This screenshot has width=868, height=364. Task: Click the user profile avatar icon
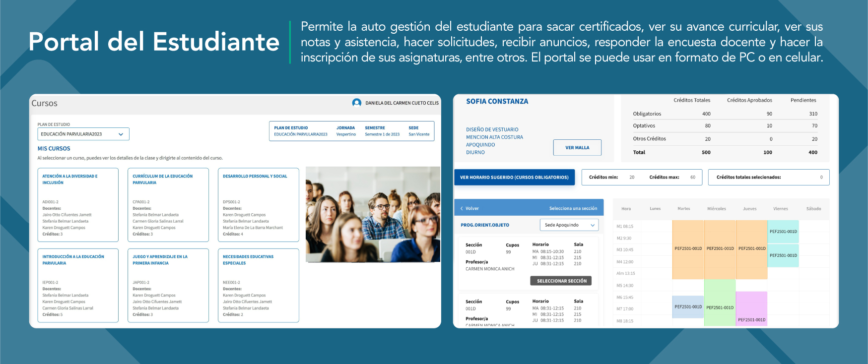point(356,103)
